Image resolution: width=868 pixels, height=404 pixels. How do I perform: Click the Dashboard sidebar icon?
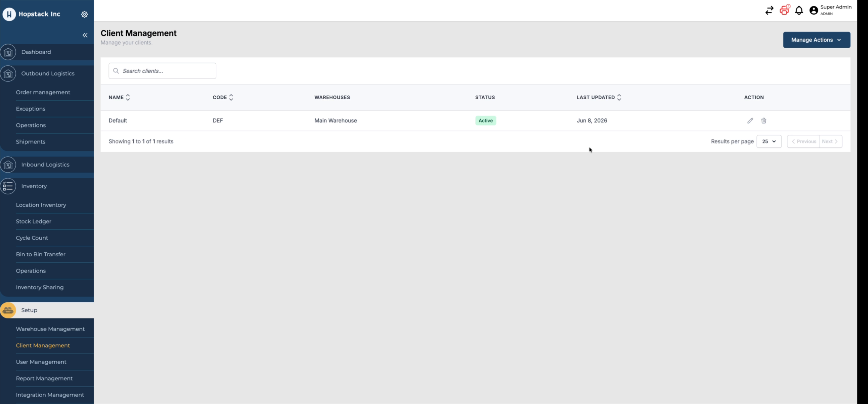tap(8, 52)
